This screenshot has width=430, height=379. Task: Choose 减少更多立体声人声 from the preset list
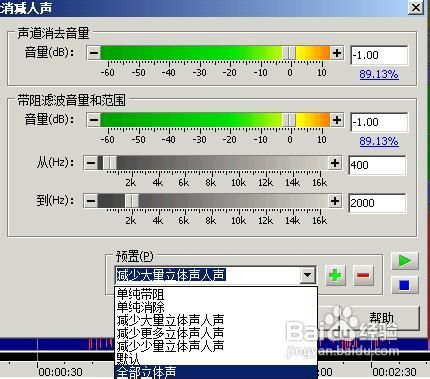click(x=216, y=333)
